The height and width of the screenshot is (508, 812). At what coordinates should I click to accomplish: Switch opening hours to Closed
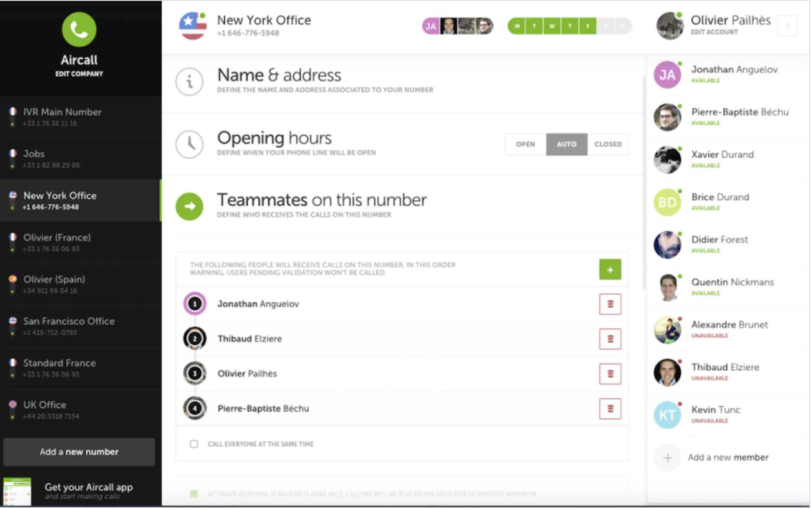click(608, 144)
